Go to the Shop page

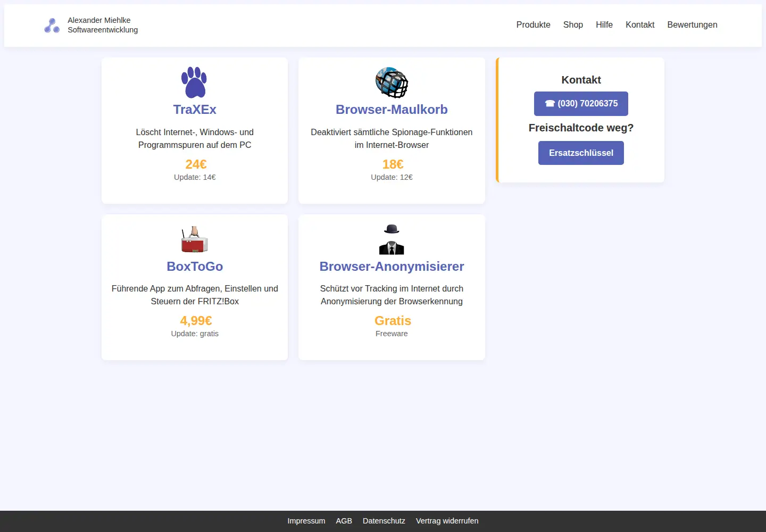pyautogui.click(x=573, y=24)
